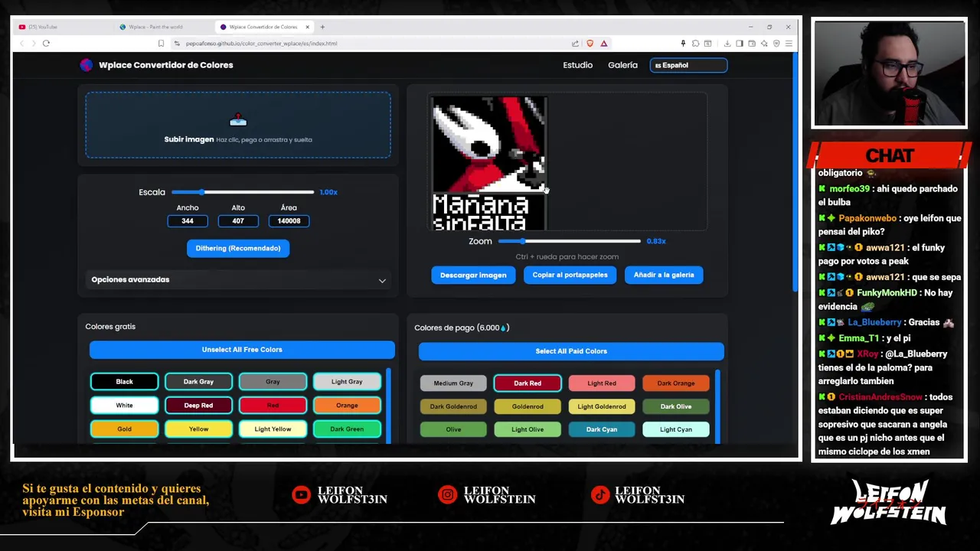Click the Alto input field

238,221
